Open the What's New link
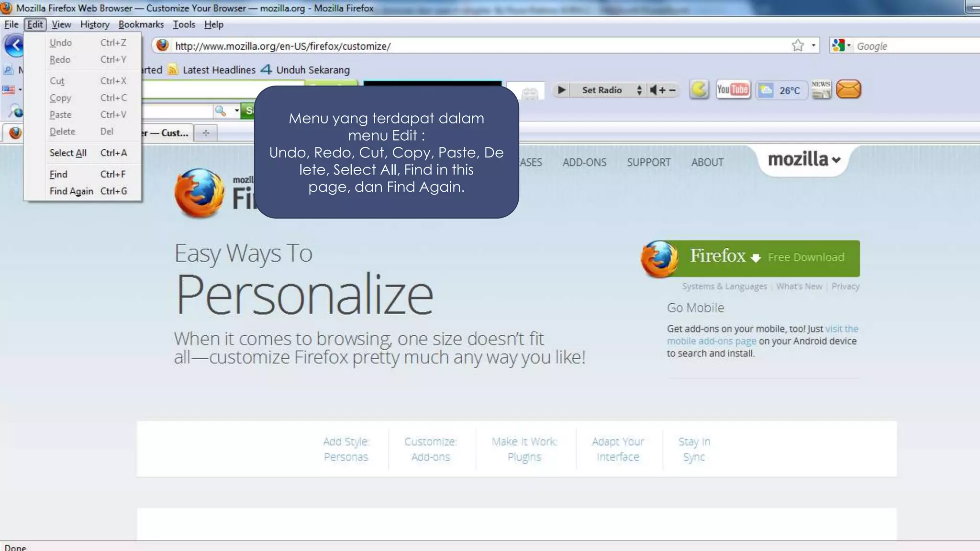 coord(799,286)
